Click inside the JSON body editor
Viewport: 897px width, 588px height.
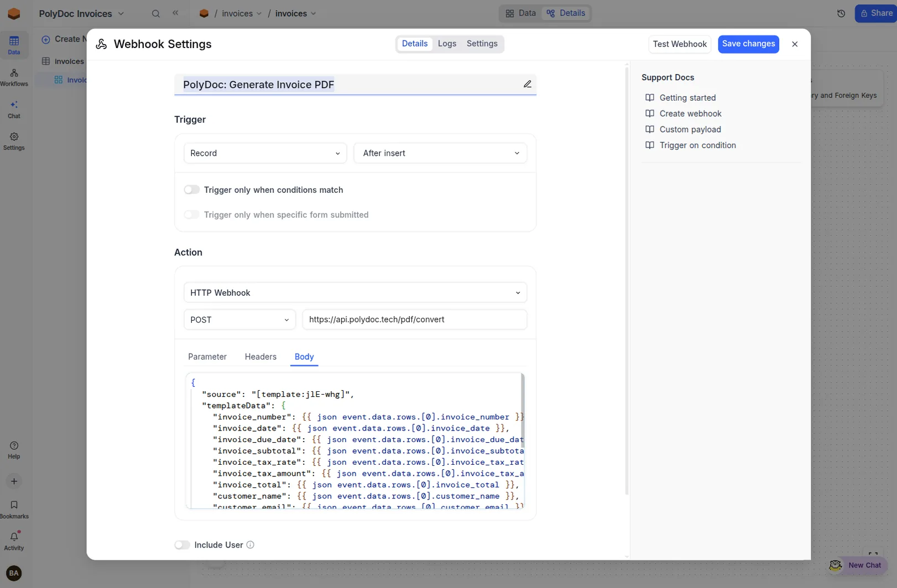tap(354, 441)
